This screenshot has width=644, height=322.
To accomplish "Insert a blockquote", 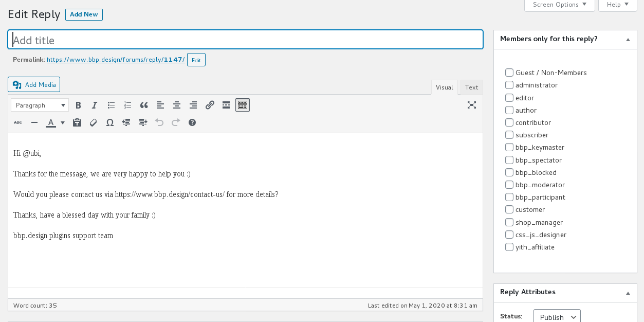I will tap(144, 105).
